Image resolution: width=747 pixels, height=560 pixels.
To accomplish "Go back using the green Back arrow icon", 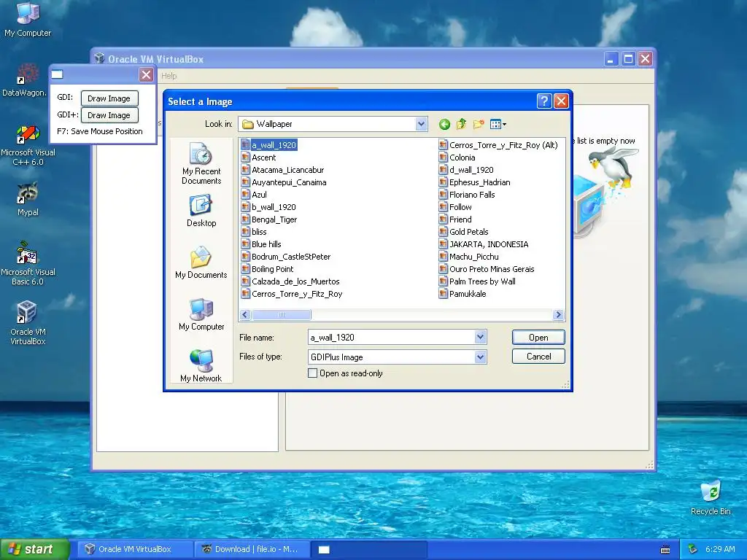I will point(444,124).
